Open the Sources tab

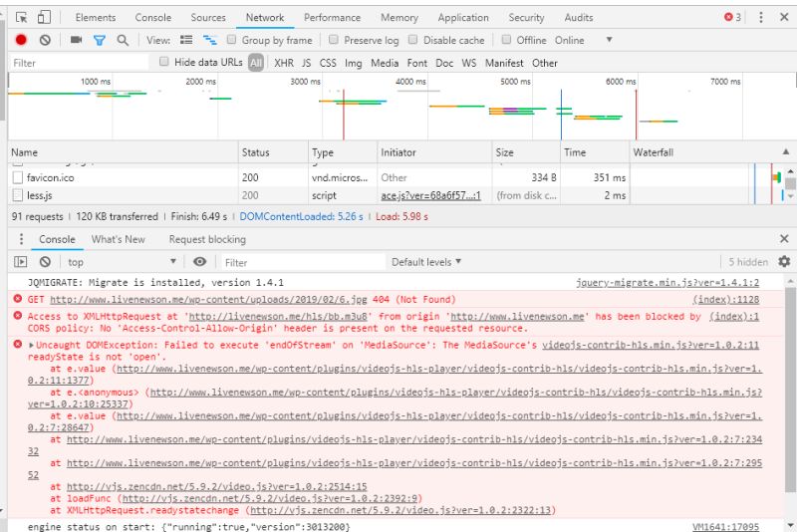pyautogui.click(x=208, y=17)
